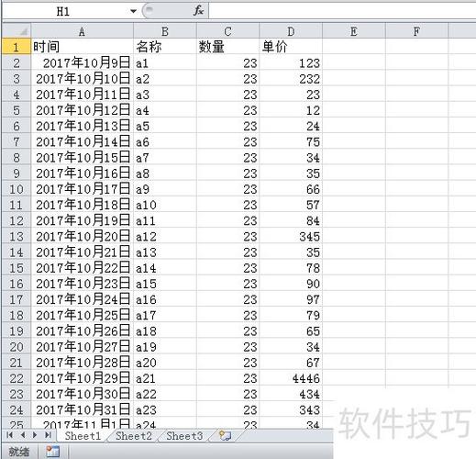The image size is (476, 459).
Task: Click the a12 name cell
Action: 165,236
